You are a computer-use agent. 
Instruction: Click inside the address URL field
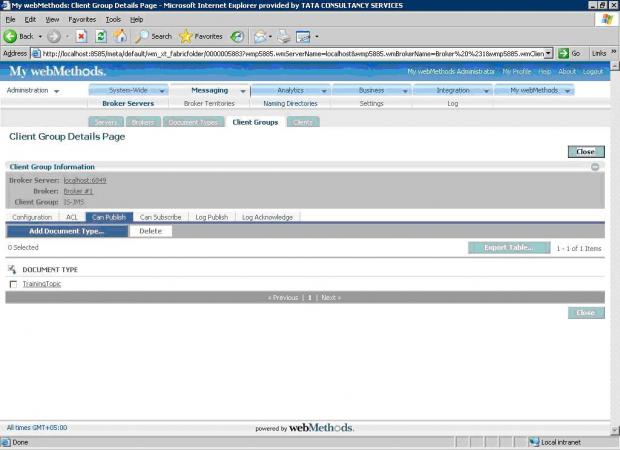click(293, 53)
